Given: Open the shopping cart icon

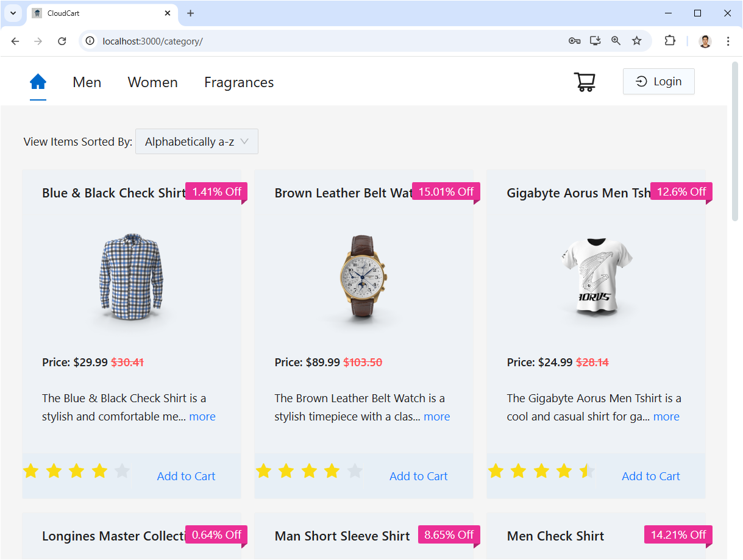Looking at the screenshot, I should tap(585, 81).
